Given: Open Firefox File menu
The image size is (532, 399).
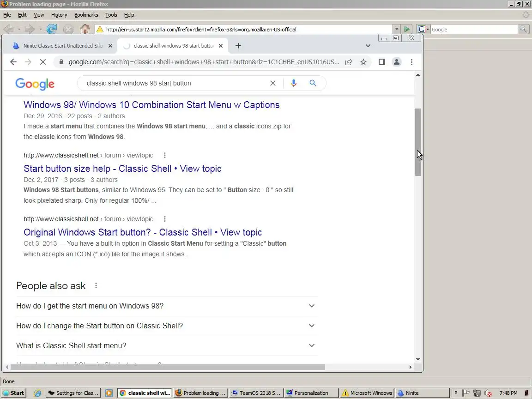Looking at the screenshot, I should click(7, 15).
